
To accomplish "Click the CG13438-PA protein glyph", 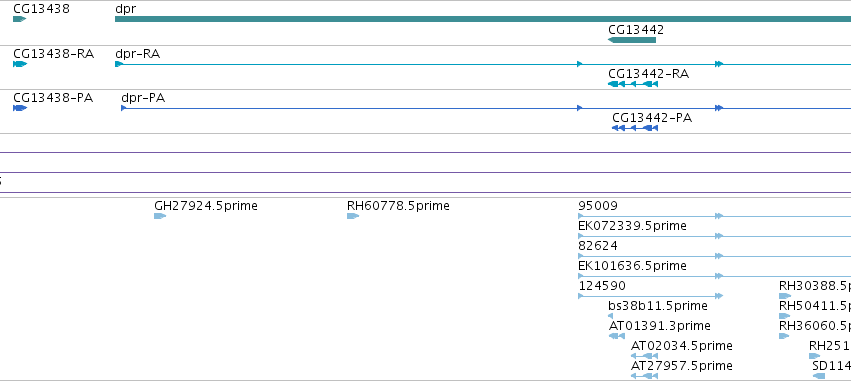I will pos(20,108).
